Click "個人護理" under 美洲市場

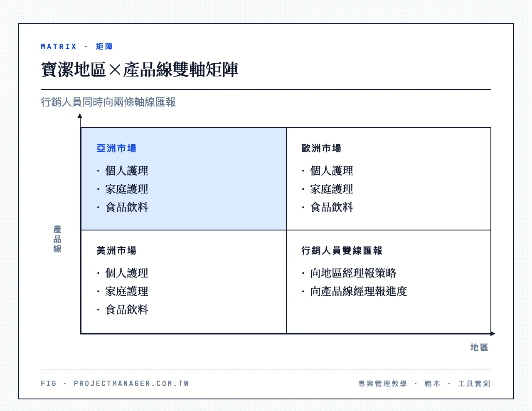click(x=127, y=273)
